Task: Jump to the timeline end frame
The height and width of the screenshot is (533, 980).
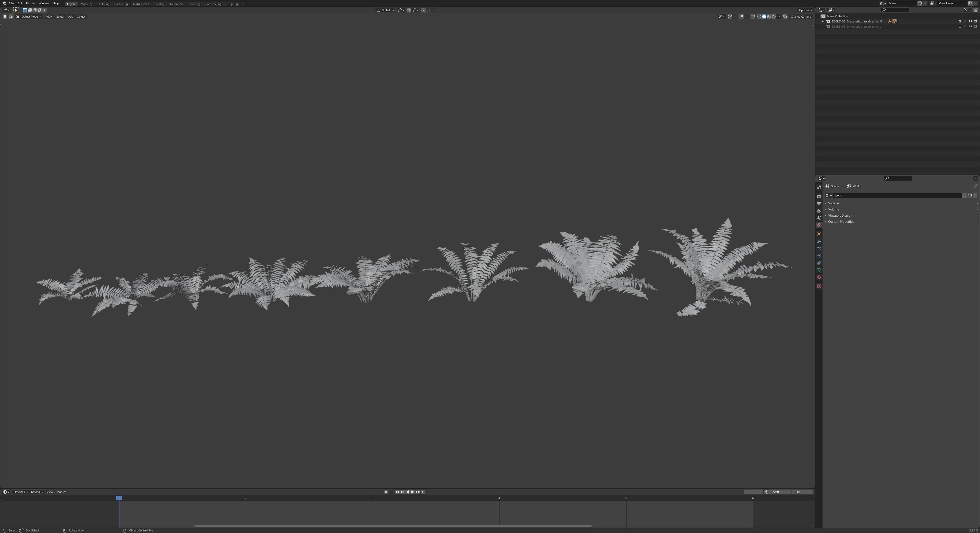Action: pos(423,492)
